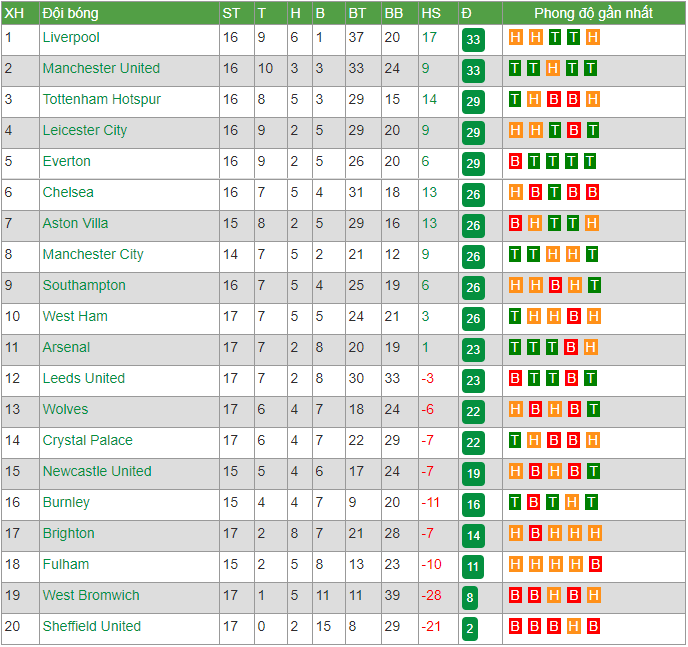The width and height of the screenshot is (688, 647).
Task: Select the Leicester City link
Action: click(85, 131)
